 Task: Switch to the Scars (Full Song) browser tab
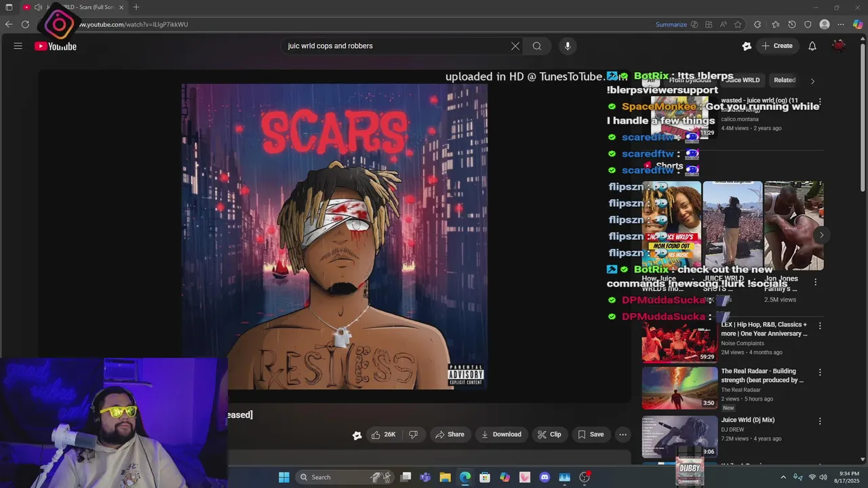coord(75,7)
